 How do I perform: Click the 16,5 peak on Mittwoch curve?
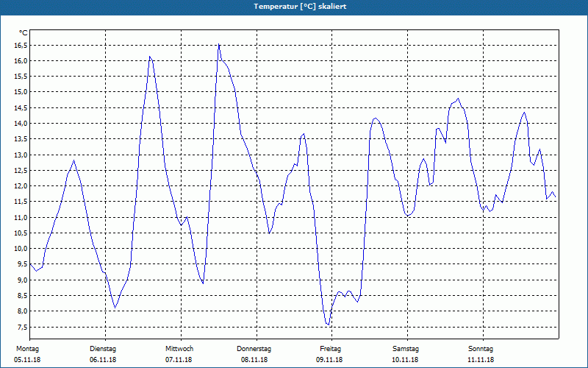pos(218,44)
